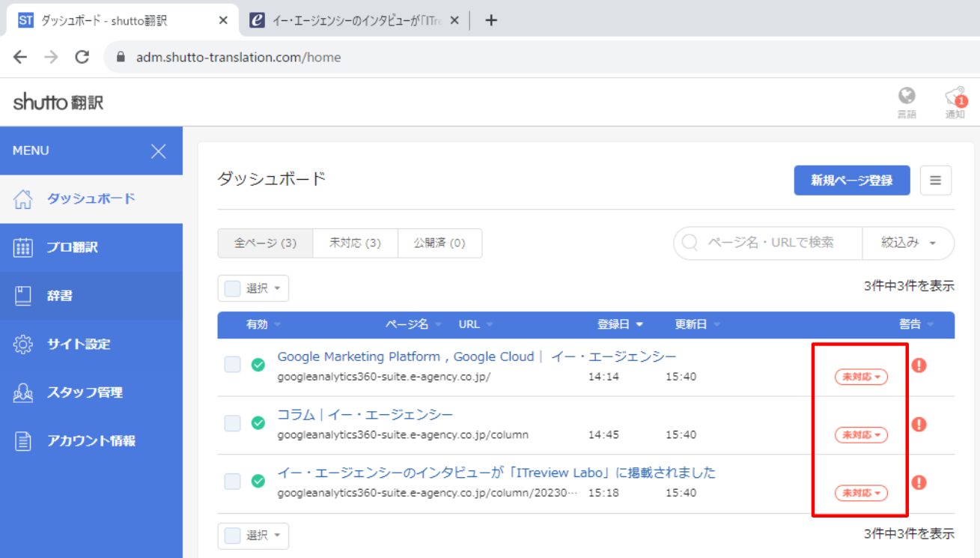Open the 言語 globe icon
This screenshot has width=980, height=558.
tap(907, 102)
